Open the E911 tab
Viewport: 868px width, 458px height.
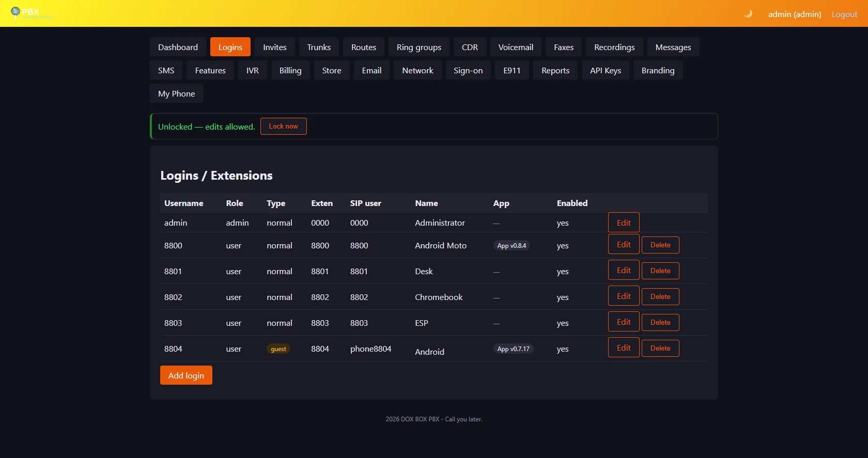pyautogui.click(x=512, y=70)
